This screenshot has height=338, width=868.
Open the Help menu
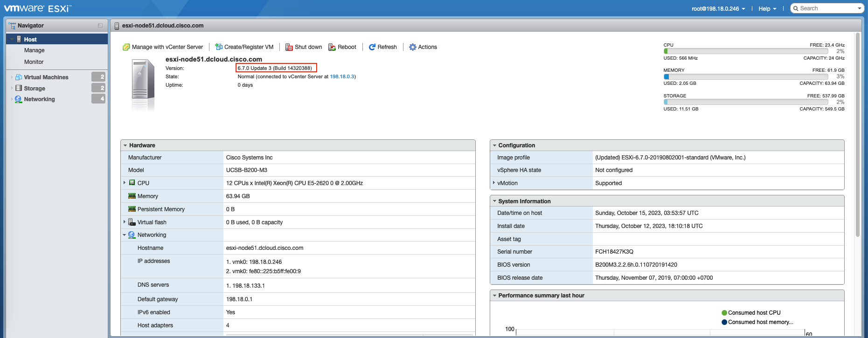click(x=767, y=8)
